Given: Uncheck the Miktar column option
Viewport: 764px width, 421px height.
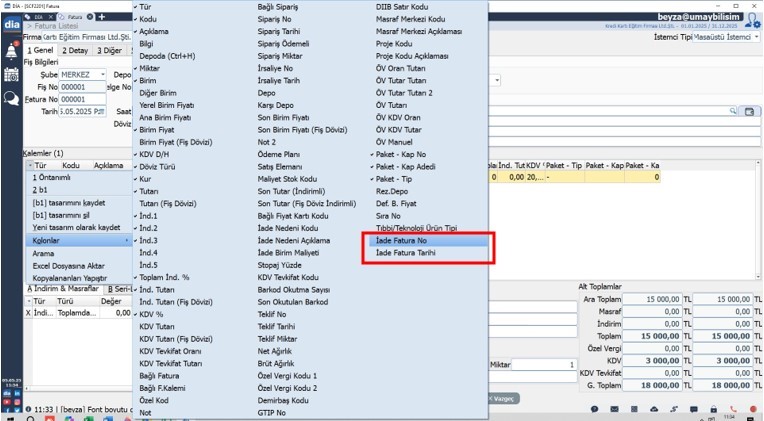Looking at the screenshot, I should click(153, 68).
